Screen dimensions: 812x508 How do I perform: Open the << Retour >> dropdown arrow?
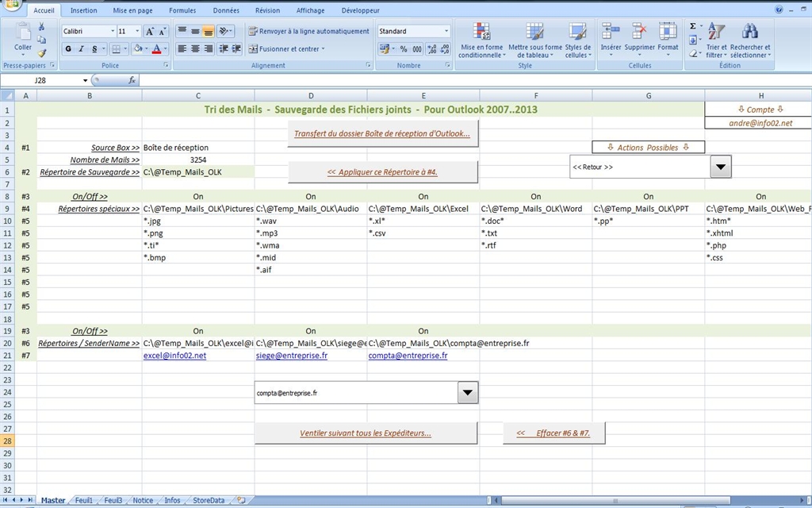point(720,167)
